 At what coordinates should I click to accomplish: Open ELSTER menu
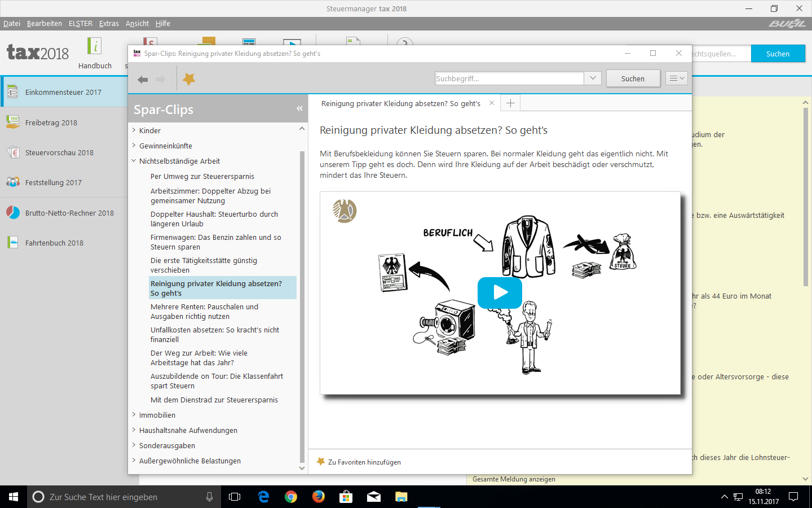[x=81, y=23]
